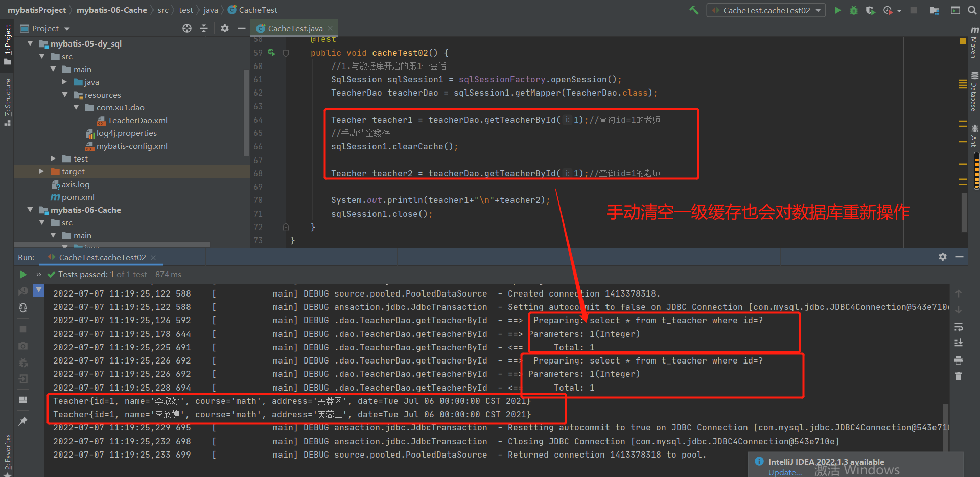
Task: Navigate down the stack trace with the down arrow
Action: (959, 310)
